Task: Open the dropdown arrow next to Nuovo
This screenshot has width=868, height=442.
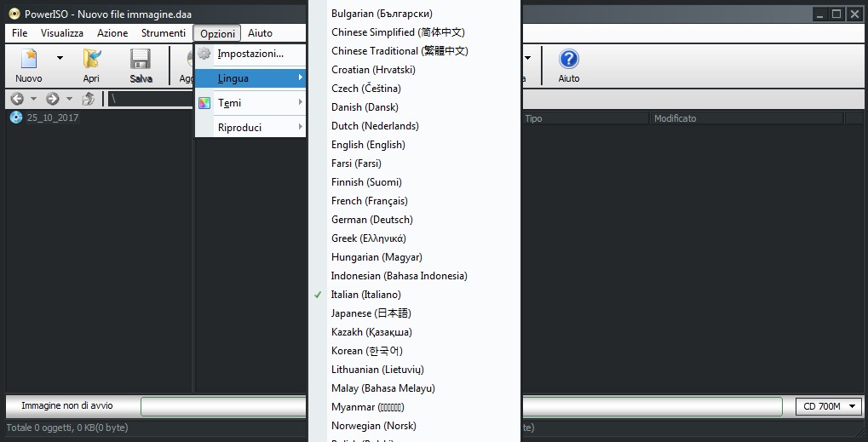Action: click(x=60, y=58)
